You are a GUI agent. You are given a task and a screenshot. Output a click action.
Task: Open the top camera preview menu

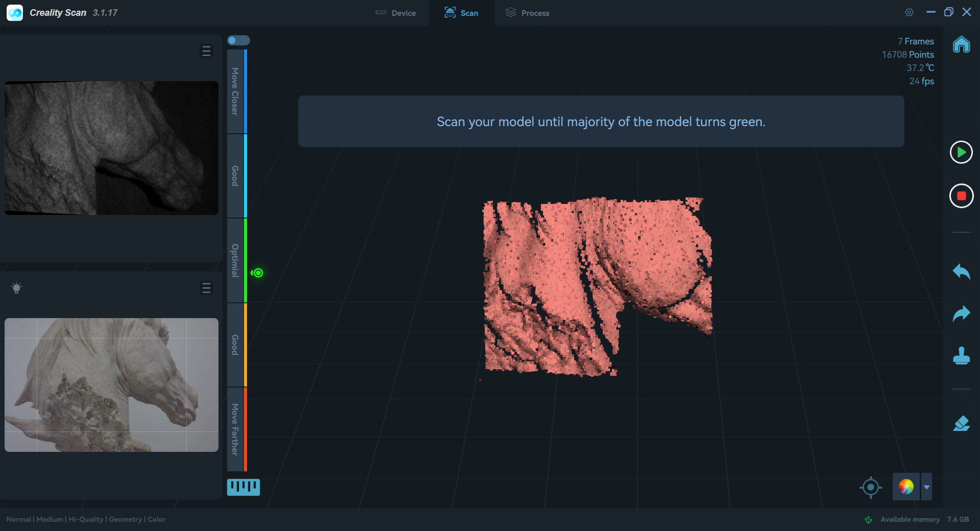tap(206, 51)
